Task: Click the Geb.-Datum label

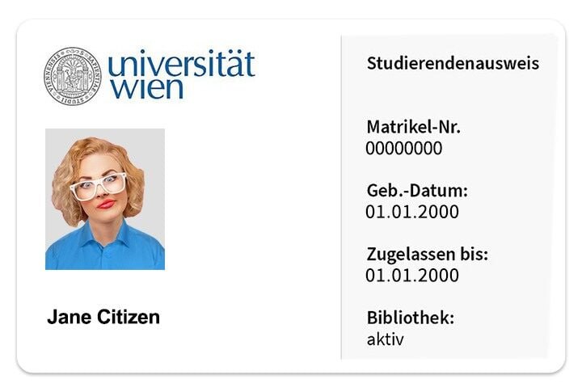Action: (x=417, y=191)
